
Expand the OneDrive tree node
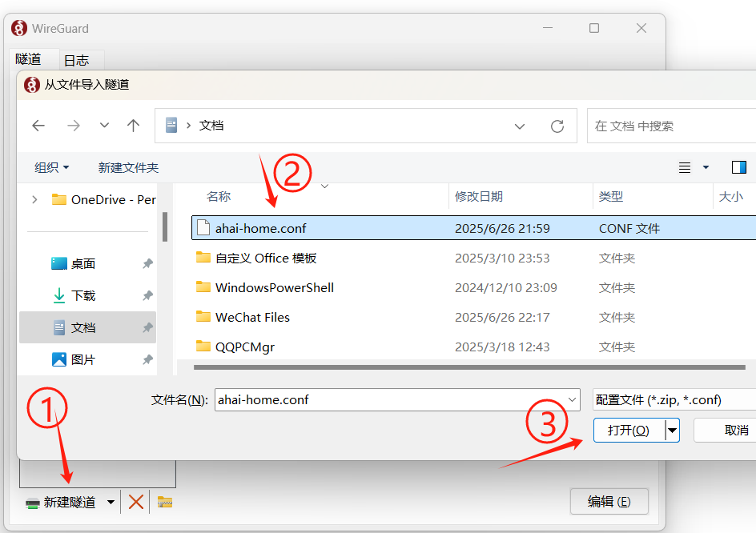coord(34,199)
